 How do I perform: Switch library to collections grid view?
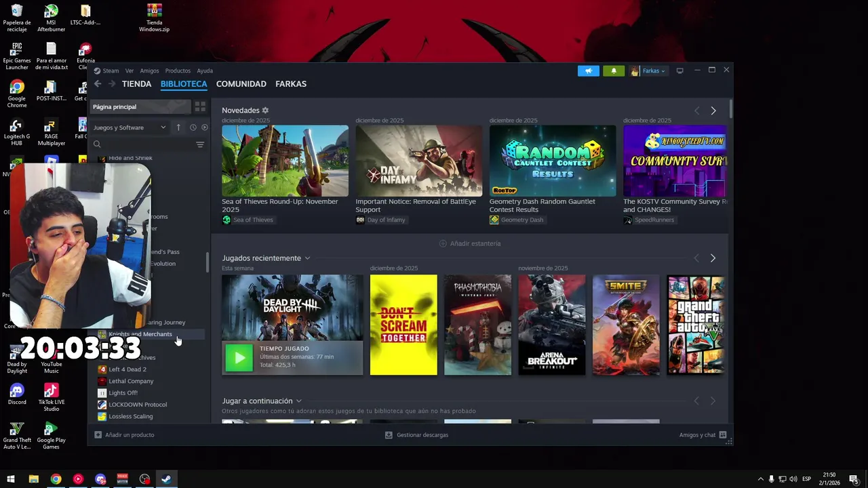200,106
